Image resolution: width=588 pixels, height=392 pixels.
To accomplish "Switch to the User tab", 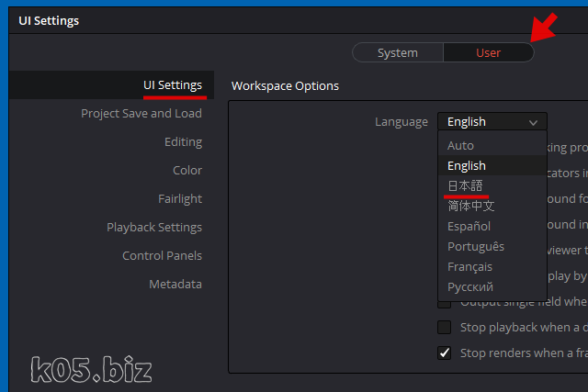I will click(x=488, y=53).
